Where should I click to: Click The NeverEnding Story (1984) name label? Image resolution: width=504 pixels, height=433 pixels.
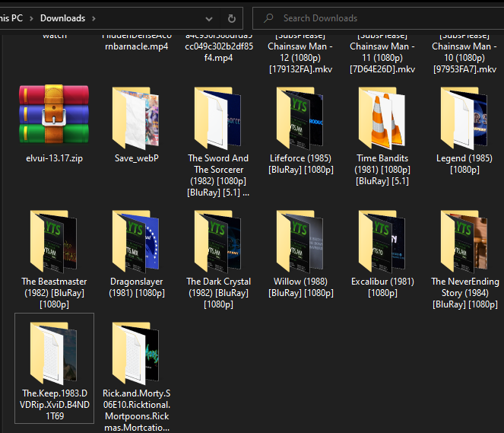point(465,293)
